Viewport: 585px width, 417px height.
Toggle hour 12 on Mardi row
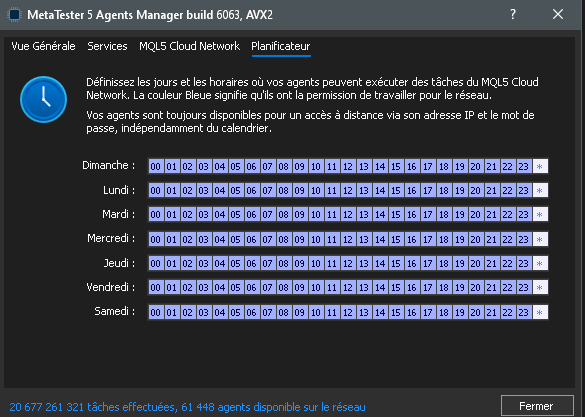point(348,214)
